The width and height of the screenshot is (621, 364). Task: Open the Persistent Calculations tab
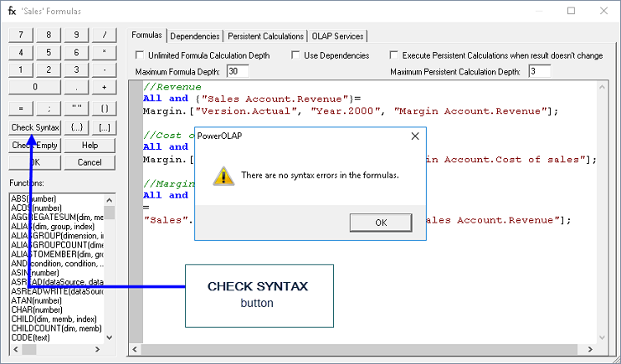click(265, 36)
